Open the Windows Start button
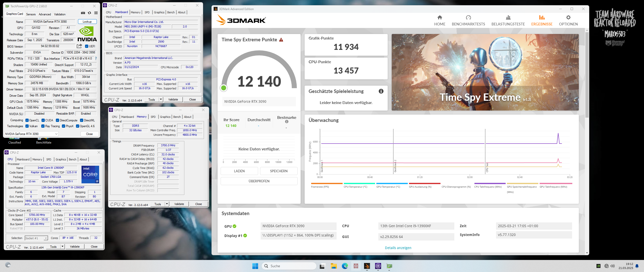 pyautogui.click(x=255, y=266)
